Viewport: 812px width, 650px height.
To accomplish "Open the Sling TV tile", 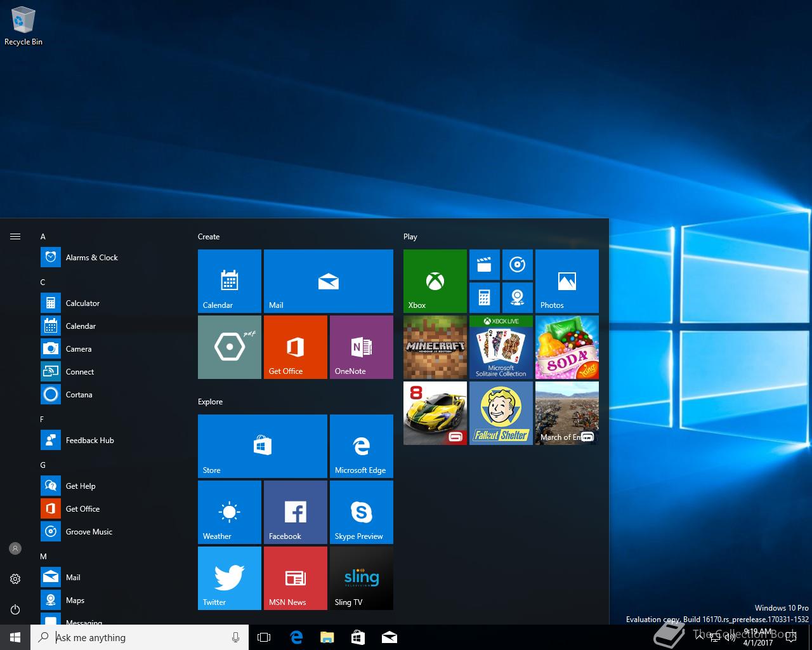I will [x=362, y=578].
